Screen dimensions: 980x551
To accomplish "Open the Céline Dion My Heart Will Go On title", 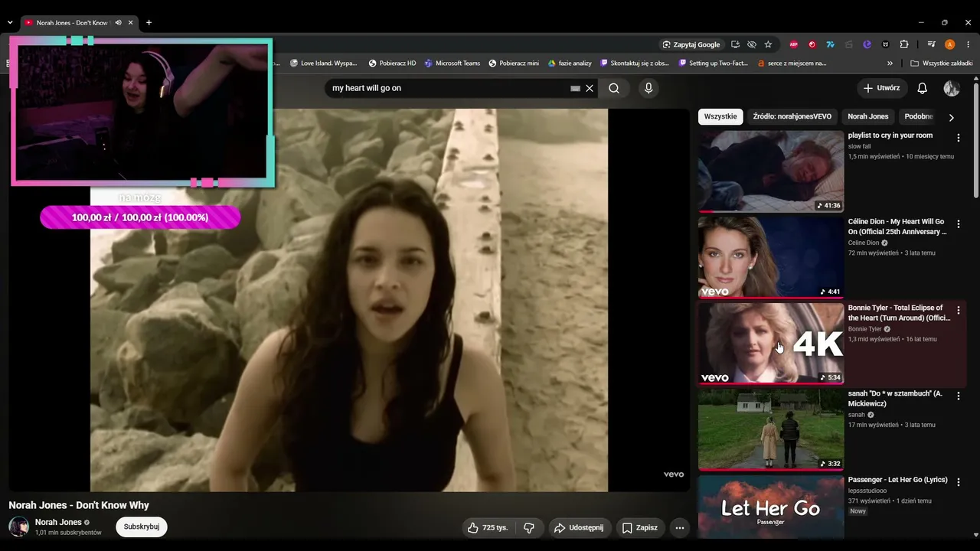I will tap(897, 227).
